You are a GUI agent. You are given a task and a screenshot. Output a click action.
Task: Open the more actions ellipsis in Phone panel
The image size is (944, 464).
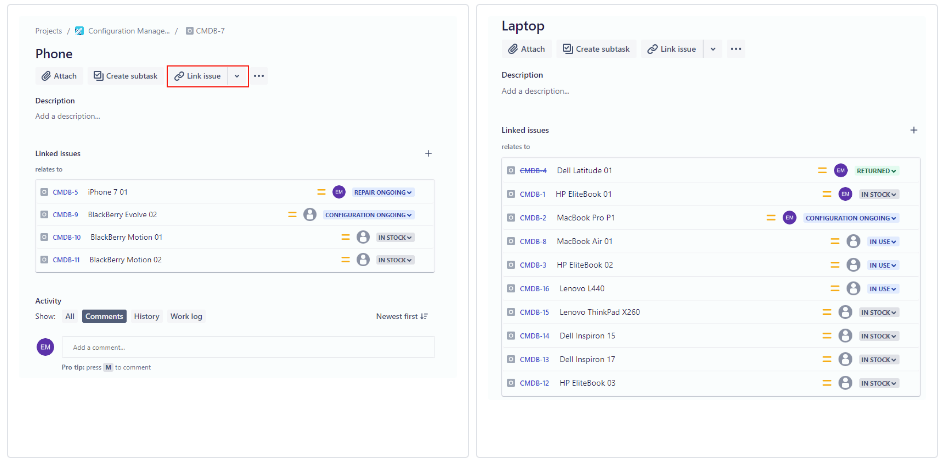pyautogui.click(x=259, y=76)
